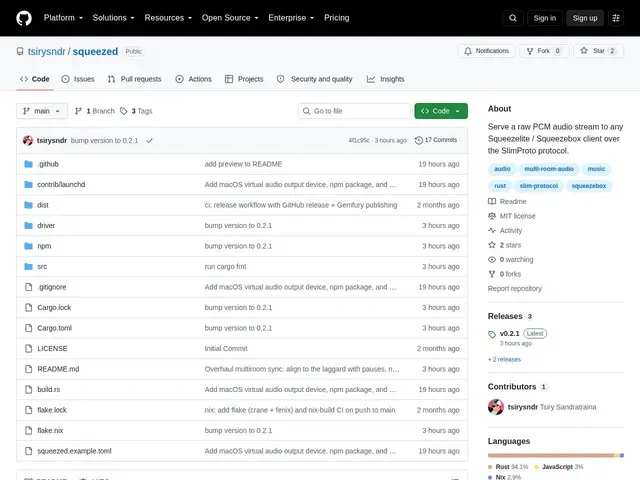Click the src folder icon
This screenshot has width=640, height=480.
click(28, 267)
